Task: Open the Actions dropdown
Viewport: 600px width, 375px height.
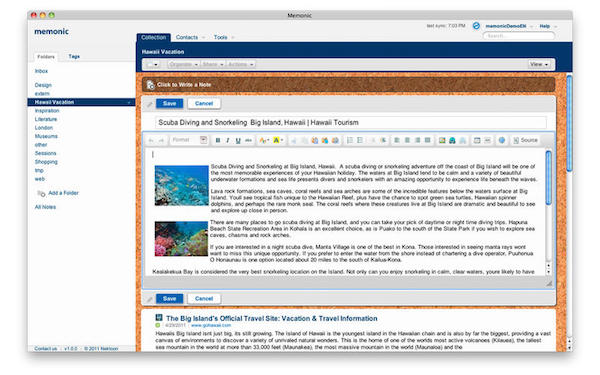Action: 240,64
